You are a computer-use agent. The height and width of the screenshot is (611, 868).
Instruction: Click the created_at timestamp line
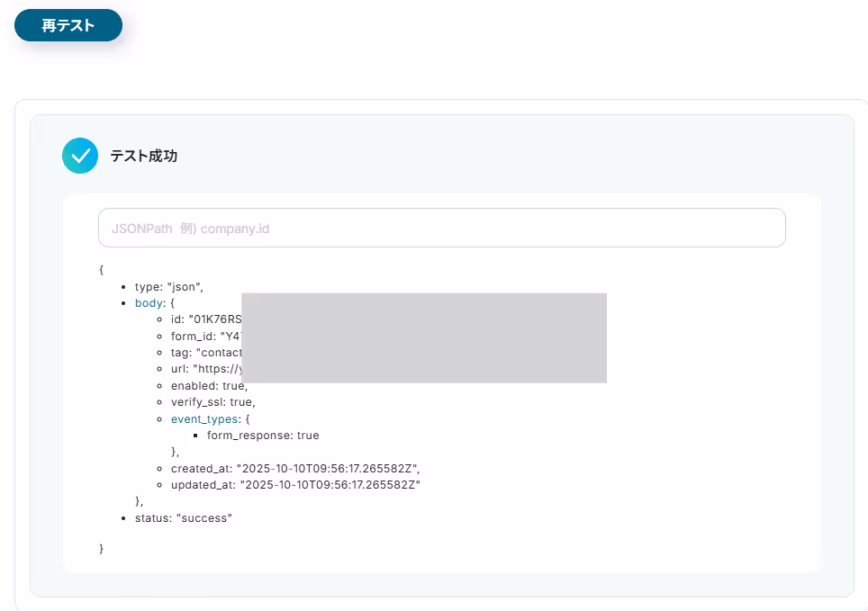click(x=295, y=469)
